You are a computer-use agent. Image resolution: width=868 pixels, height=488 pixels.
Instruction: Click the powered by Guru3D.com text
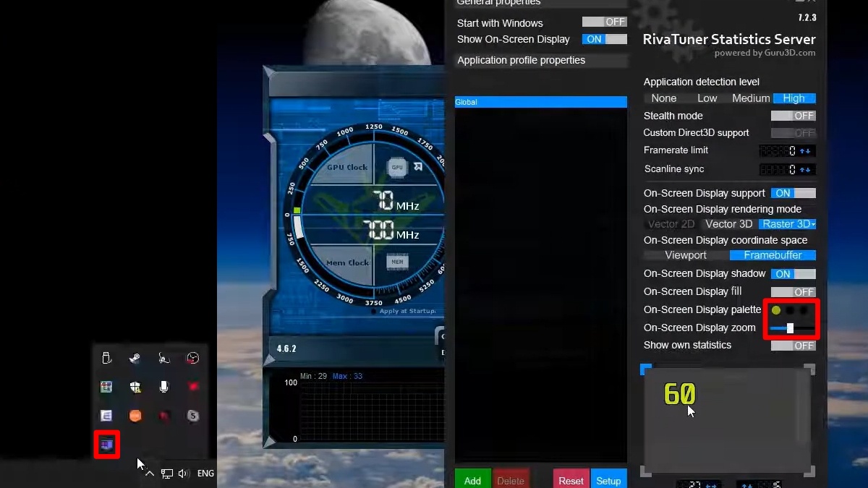(x=765, y=53)
